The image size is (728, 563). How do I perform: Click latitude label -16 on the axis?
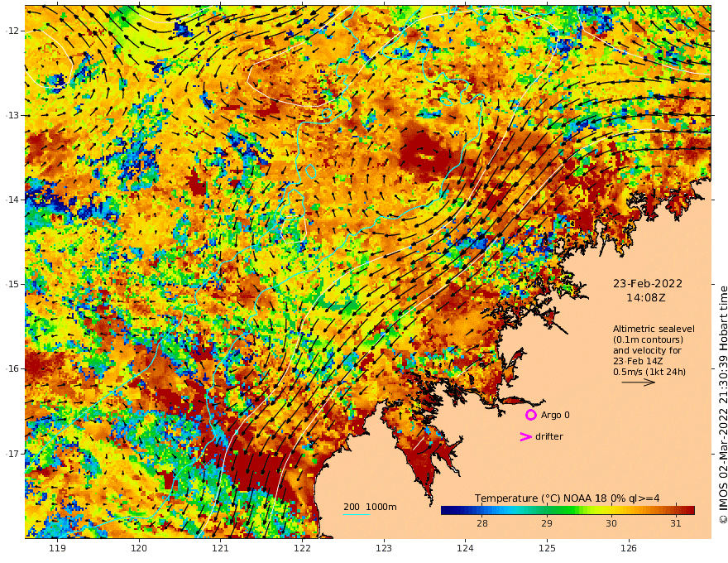click(x=12, y=368)
